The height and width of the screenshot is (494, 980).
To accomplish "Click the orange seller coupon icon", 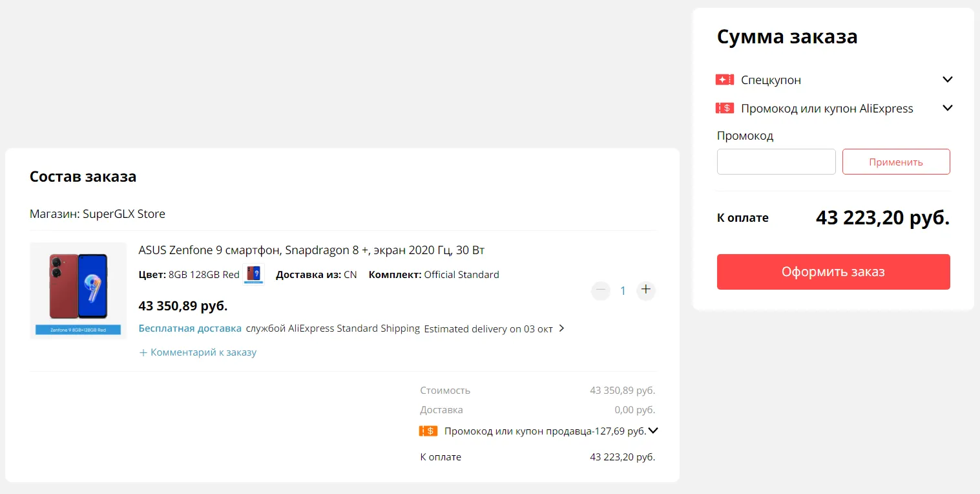I will 428,431.
